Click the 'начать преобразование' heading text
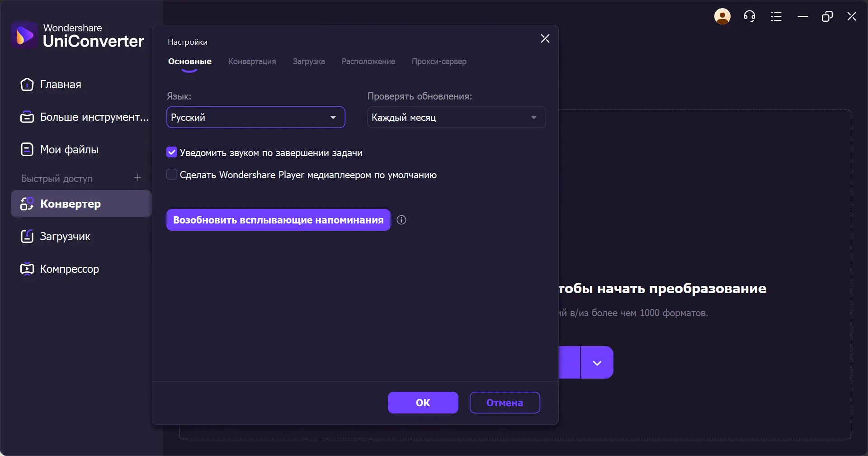Screen dimensions: 868x456 [682, 289]
